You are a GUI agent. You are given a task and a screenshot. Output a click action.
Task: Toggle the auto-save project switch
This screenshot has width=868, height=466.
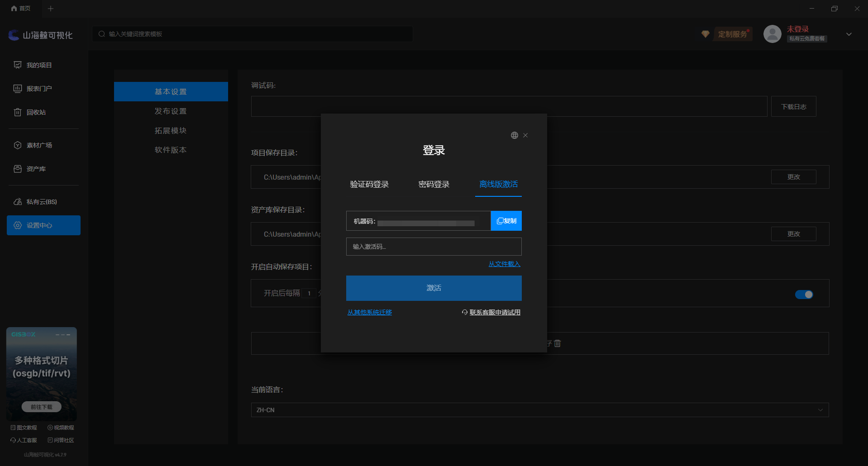click(804, 295)
